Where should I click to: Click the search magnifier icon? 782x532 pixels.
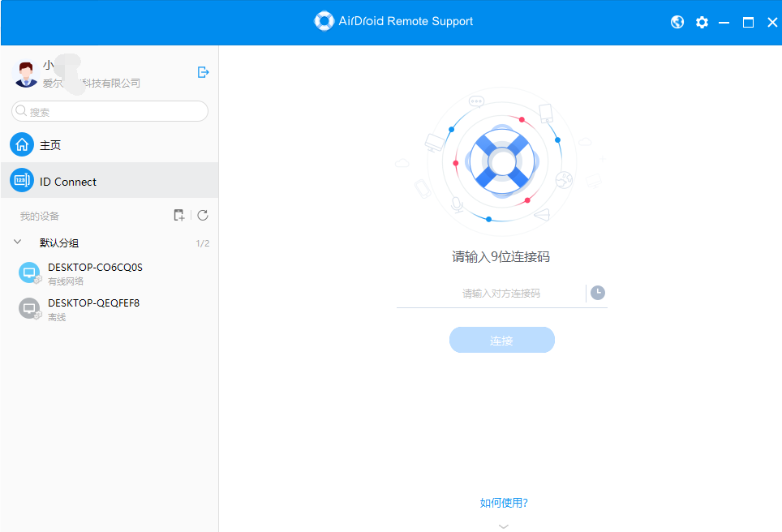click(21, 110)
